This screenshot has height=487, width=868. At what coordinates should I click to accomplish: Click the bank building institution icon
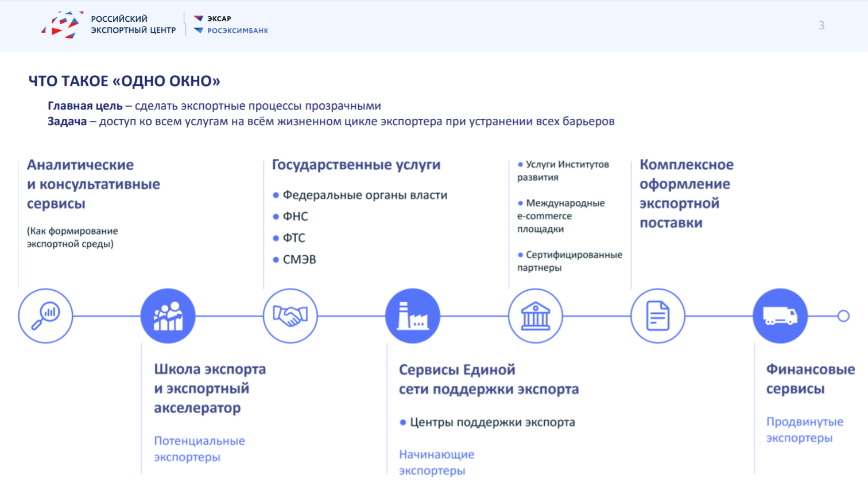click(535, 315)
